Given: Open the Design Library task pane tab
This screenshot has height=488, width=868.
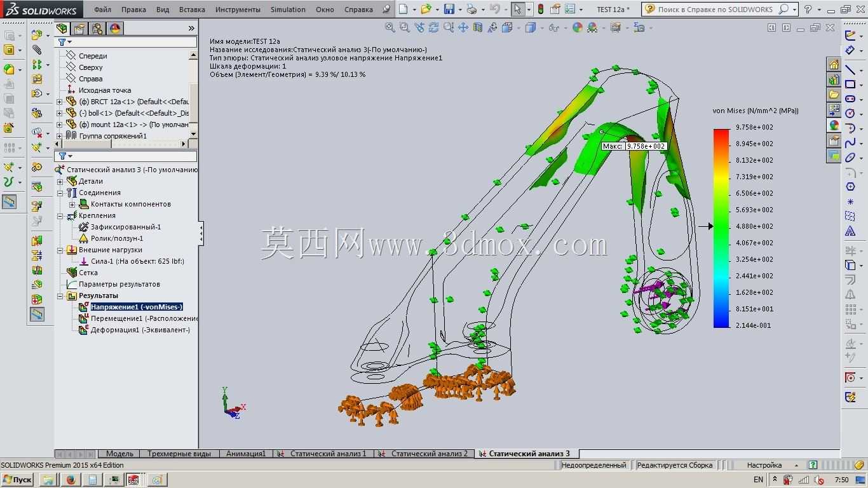Looking at the screenshot, I should coord(834,80).
